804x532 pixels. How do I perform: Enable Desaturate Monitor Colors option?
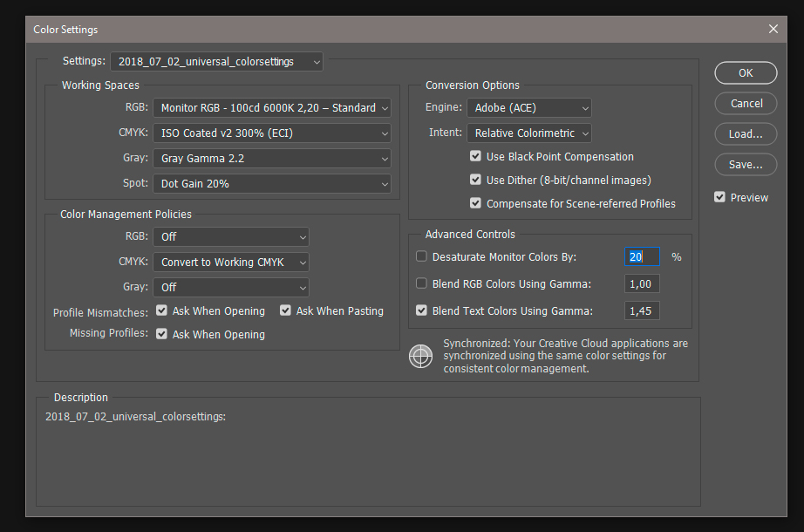421,256
